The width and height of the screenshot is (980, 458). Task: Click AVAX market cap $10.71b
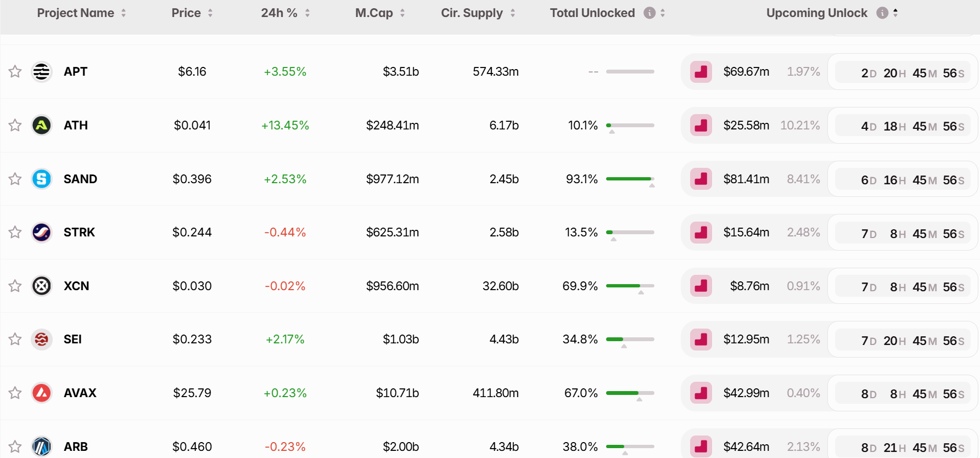(x=397, y=393)
